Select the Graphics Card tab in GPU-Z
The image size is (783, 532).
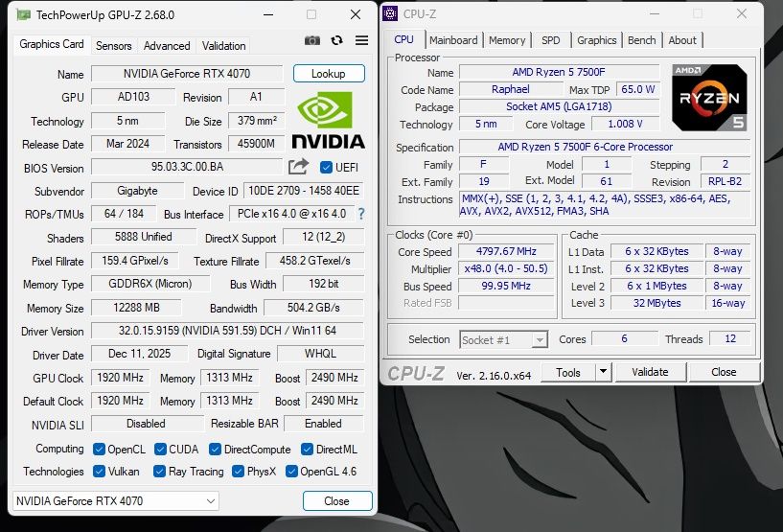tap(52, 44)
